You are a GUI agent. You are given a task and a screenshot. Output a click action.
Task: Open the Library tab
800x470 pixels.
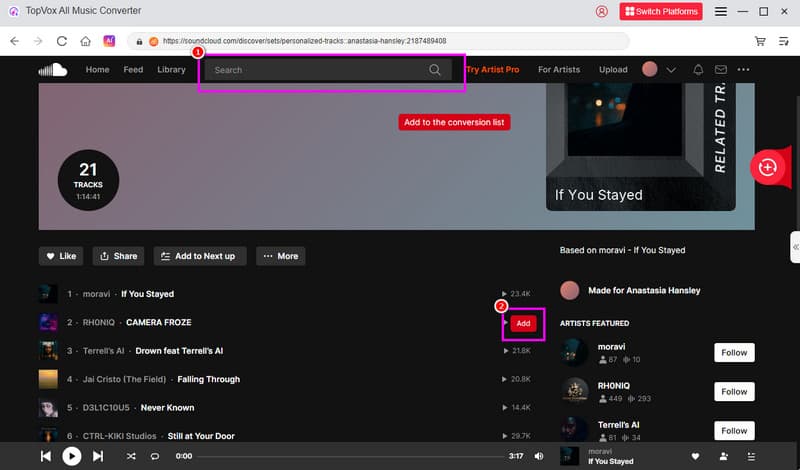(x=171, y=69)
